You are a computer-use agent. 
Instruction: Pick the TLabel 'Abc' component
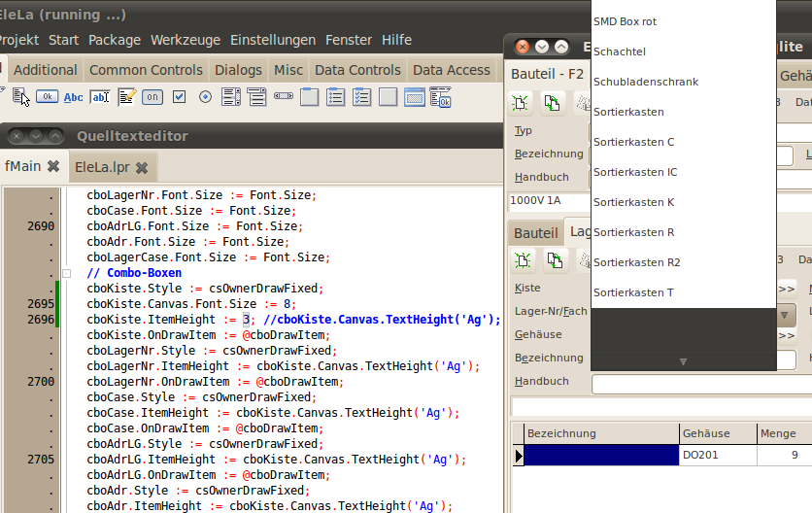click(x=74, y=97)
